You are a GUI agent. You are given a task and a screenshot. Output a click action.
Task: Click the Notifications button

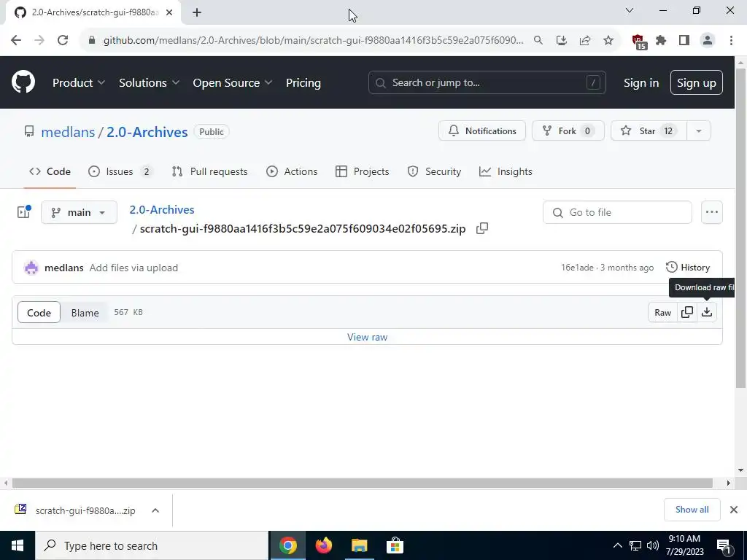481,131
